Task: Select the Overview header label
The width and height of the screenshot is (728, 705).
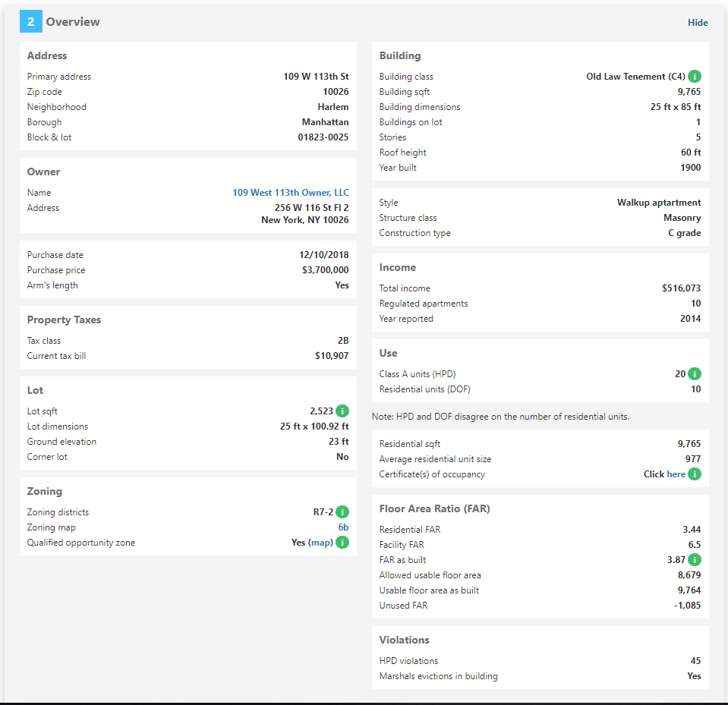Action: click(73, 21)
